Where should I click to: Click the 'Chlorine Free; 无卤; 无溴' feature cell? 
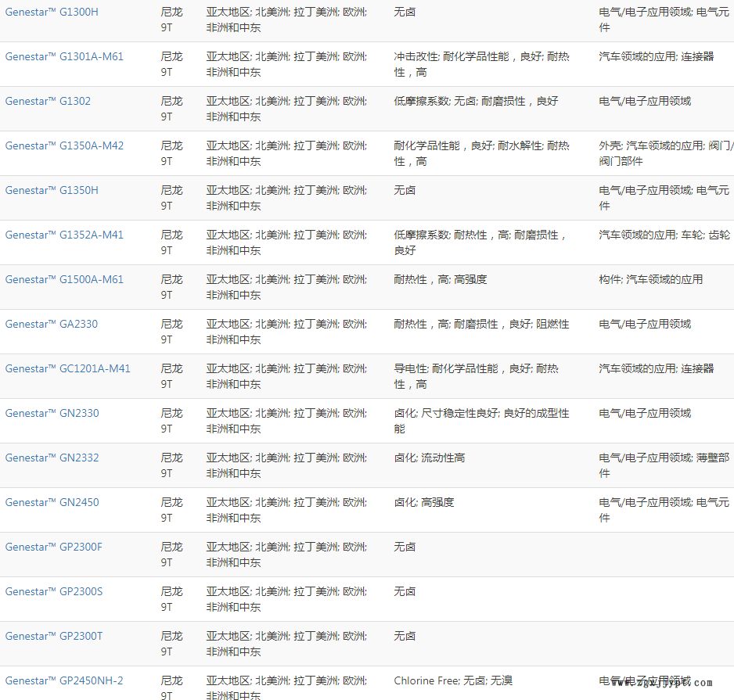tap(453, 681)
